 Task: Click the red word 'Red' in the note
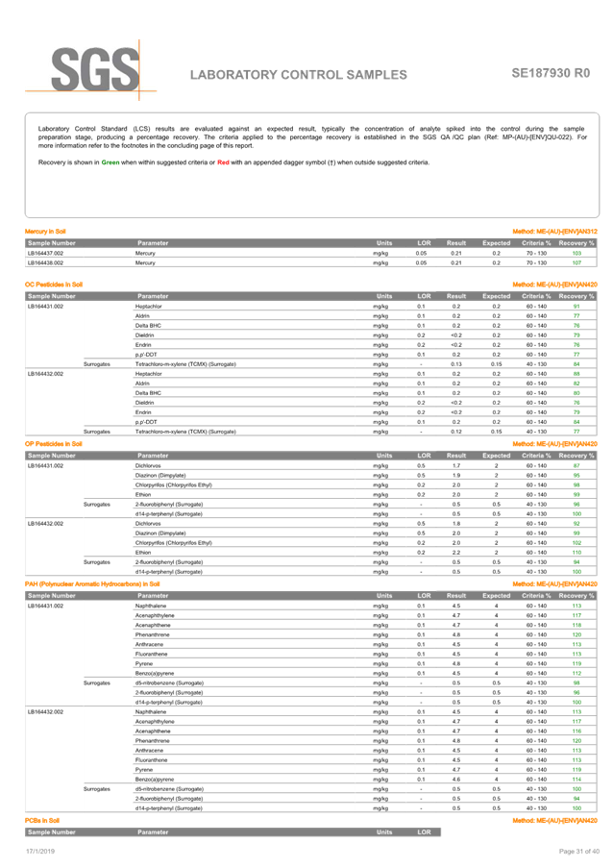(223, 162)
